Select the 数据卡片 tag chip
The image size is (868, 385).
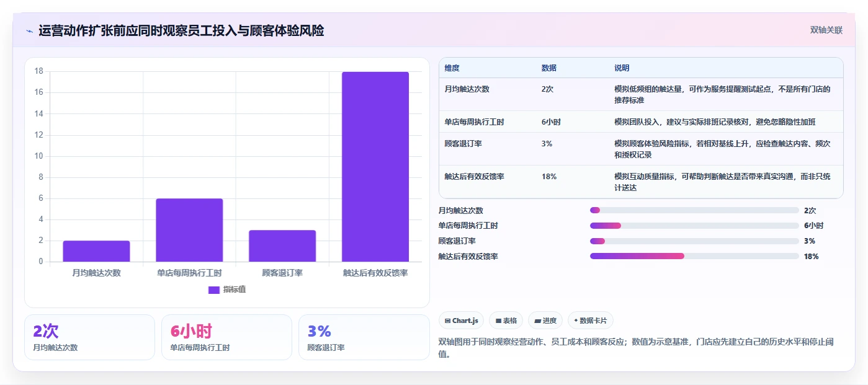[590, 321]
